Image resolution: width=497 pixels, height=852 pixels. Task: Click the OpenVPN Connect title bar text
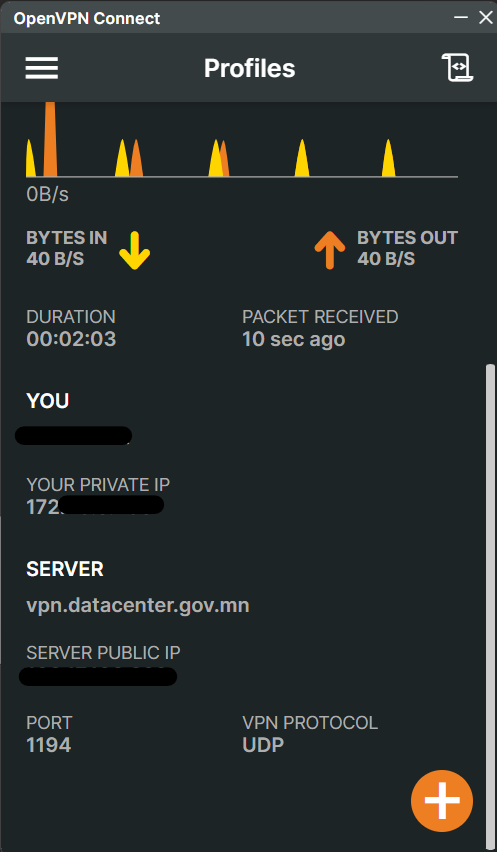click(x=86, y=18)
